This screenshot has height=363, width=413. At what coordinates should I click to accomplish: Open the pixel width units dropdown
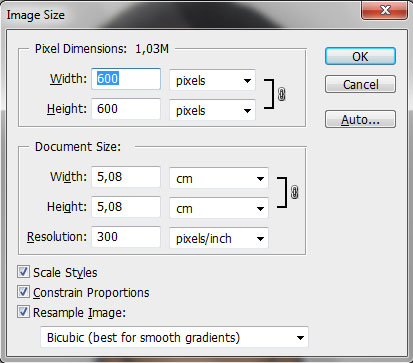(212, 80)
